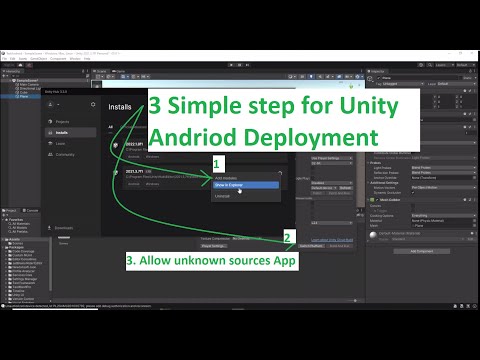The height and width of the screenshot is (360, 480).
Task: Open the GameObject menu
Action: pos(39,59)
